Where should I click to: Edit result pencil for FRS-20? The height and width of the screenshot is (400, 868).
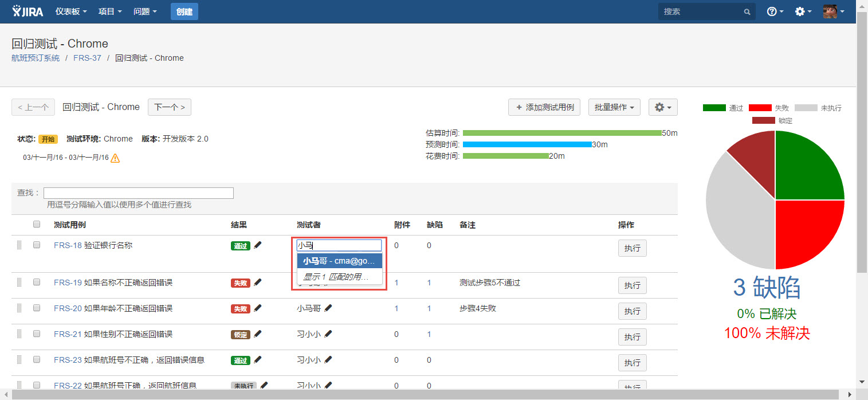(x=258, y=308)
